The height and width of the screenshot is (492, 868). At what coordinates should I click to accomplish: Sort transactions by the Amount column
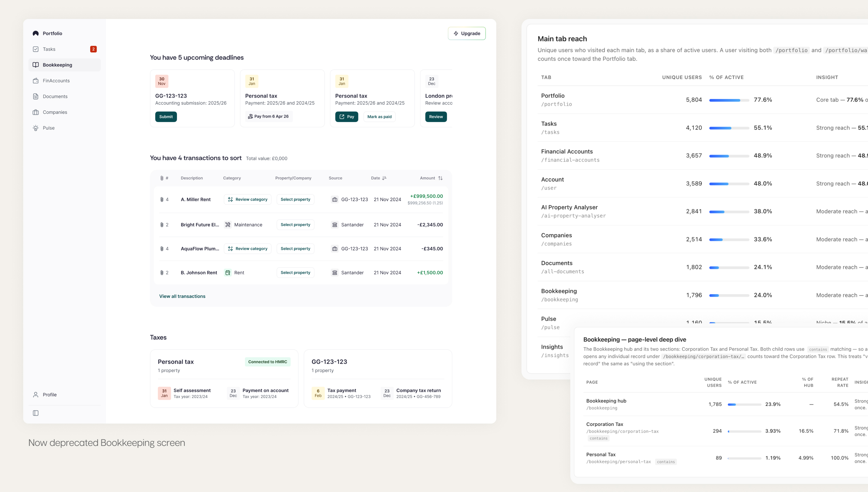[431, 178]
